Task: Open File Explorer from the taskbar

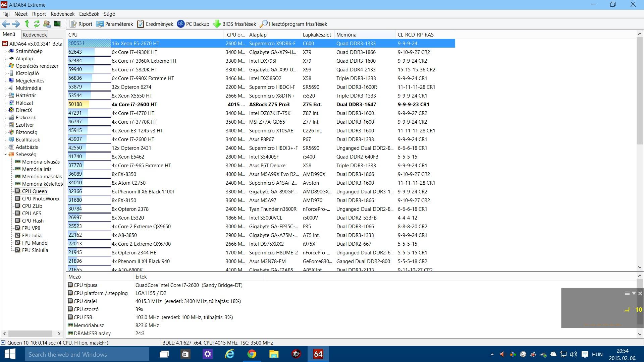Action: coord(274,354)
